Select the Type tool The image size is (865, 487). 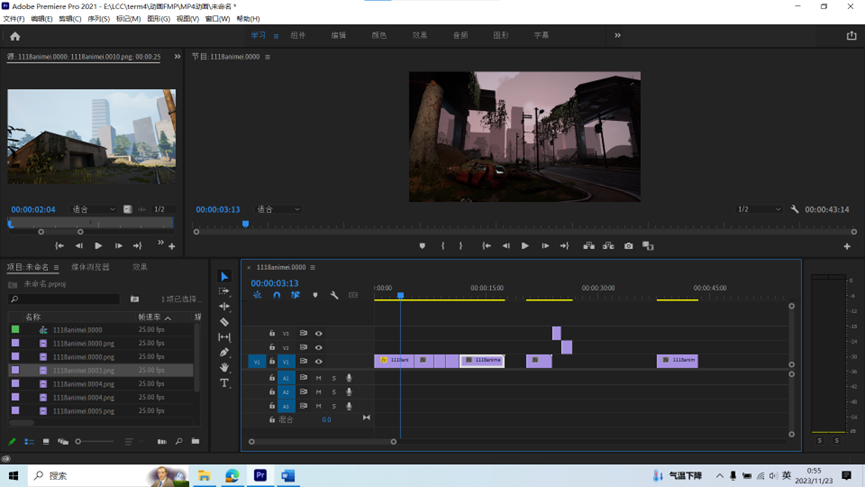click(224, 383)
